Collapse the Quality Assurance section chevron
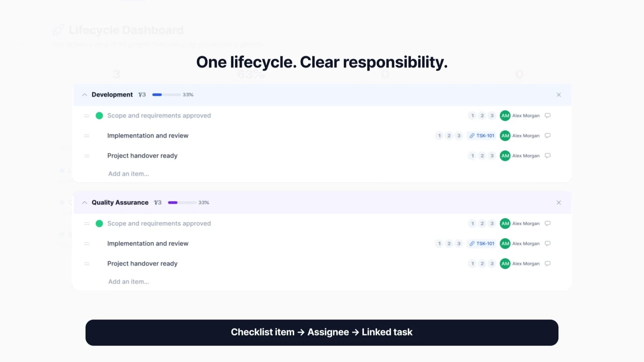 pos(85,203)
